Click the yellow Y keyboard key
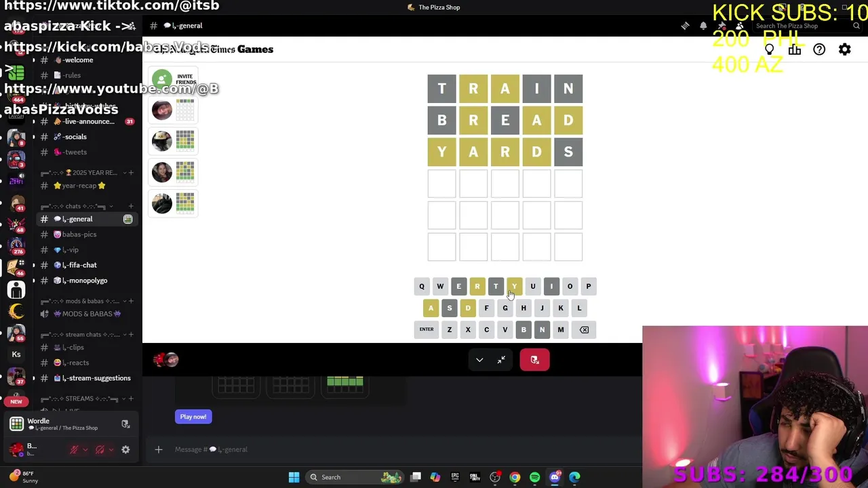Screen dimensions: 868x488 [x=514, y=286]
